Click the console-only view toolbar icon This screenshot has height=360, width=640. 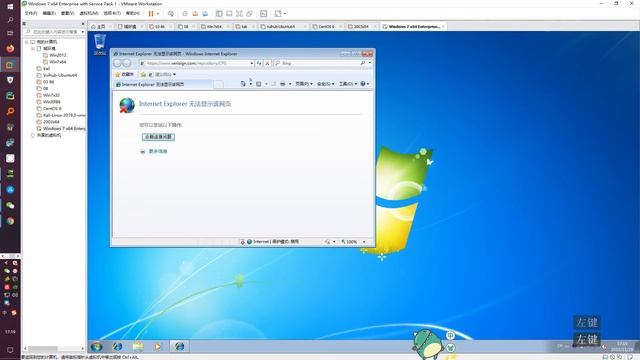tap(229, 13)
